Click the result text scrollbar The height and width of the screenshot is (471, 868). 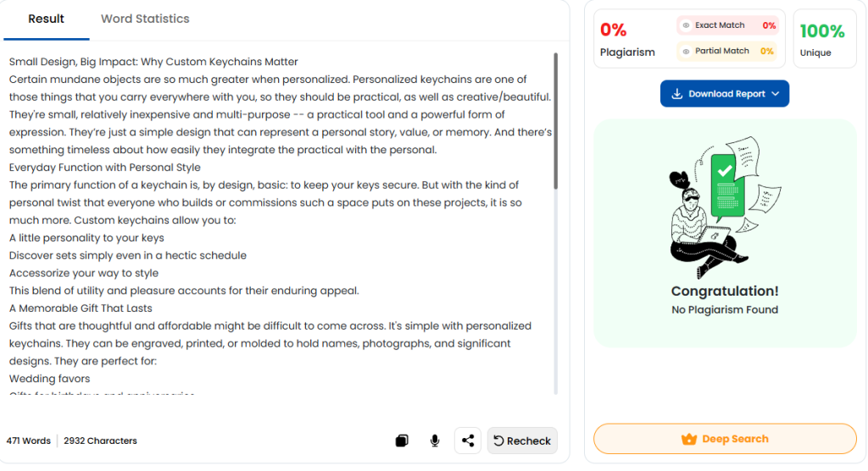(x=555, y=119)
